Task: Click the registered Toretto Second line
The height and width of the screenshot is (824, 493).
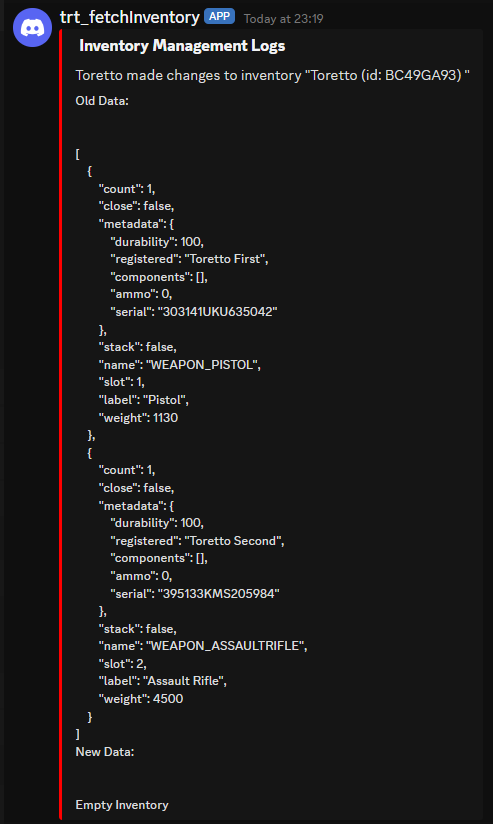Action: tap(197, 541)
